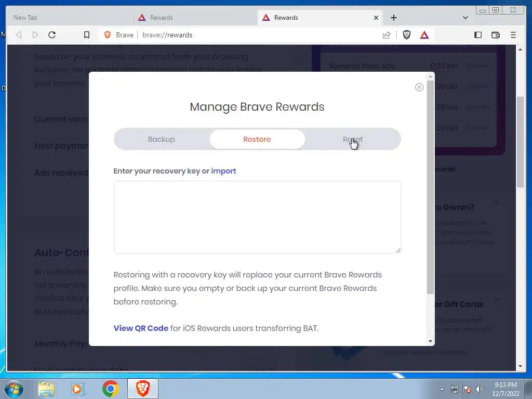Image resolution: width=532 pixels, height=399 pixels.
Task: Click the Brave site info icon in address bar
Action: click(108, 35)
